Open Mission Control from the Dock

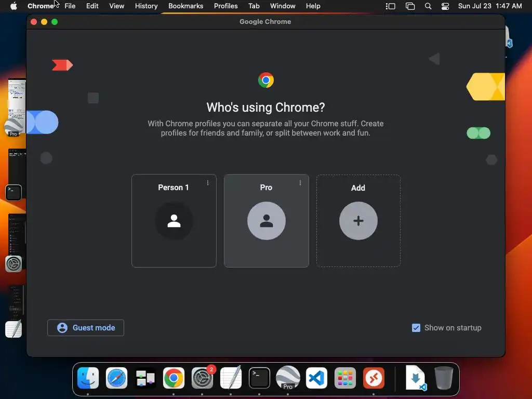(145, 378)
